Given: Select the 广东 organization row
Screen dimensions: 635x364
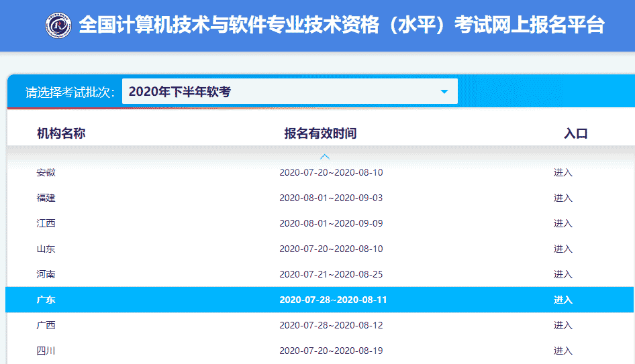Looking at the screenshot, I should click(x=46, y=300).
